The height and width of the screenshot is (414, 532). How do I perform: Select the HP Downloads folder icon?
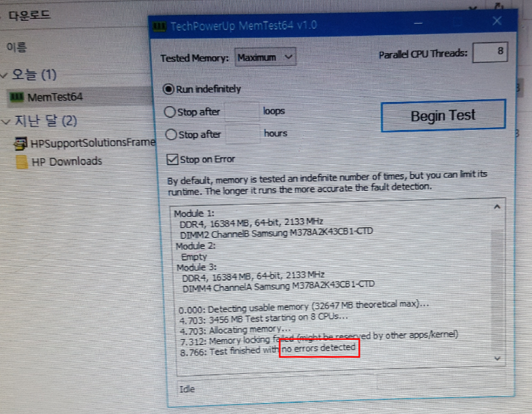point(22,162)
